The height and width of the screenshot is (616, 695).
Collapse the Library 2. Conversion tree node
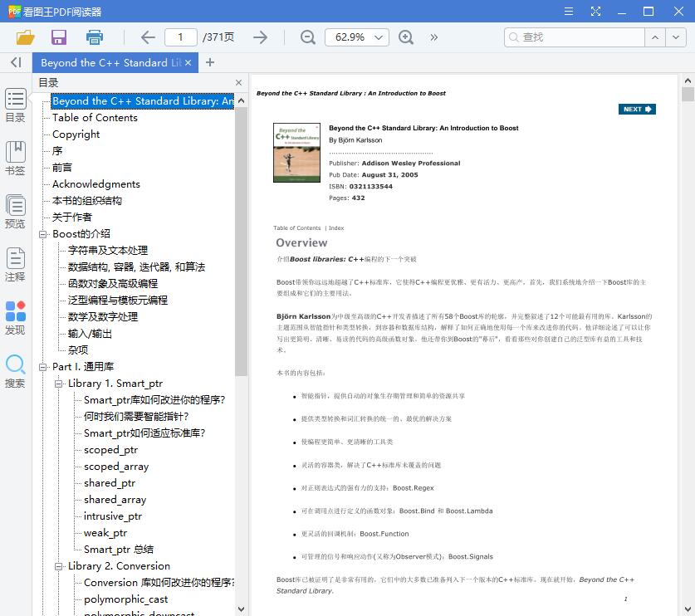[58, 566]
